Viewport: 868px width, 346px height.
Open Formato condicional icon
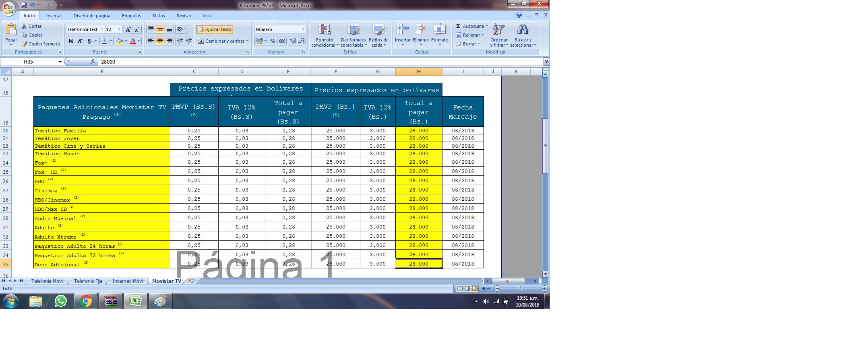pyautogui.click(x=324, y=30)
